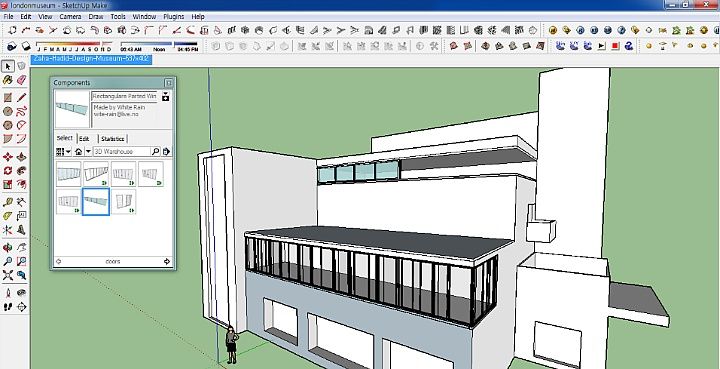Image resolution: width=720 pixels, height=369 pixels.
Task: Pick the Freehand tool
Action: point(21,111)
